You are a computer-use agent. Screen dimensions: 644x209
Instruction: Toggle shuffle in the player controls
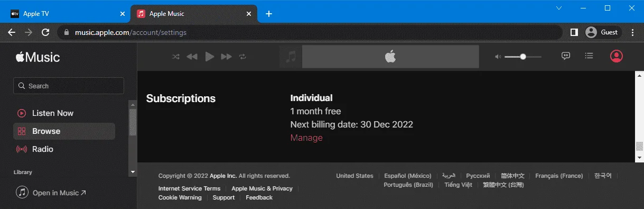176,57
